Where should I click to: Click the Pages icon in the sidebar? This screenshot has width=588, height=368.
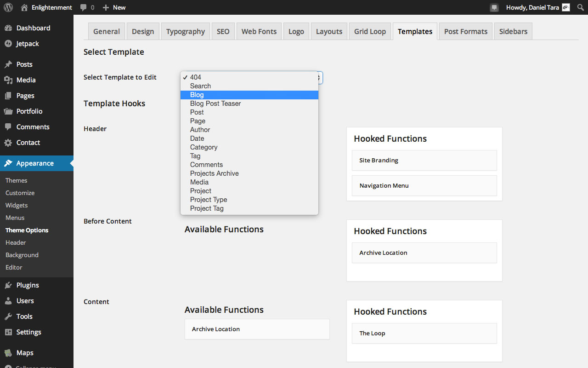point(8,96)
